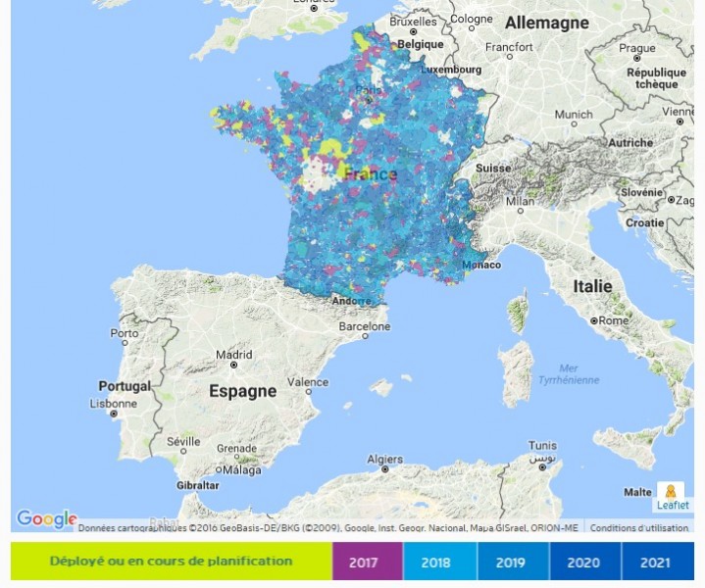Click the France country label on map
This screenshot has height=588, width=705.
point(370,174)
